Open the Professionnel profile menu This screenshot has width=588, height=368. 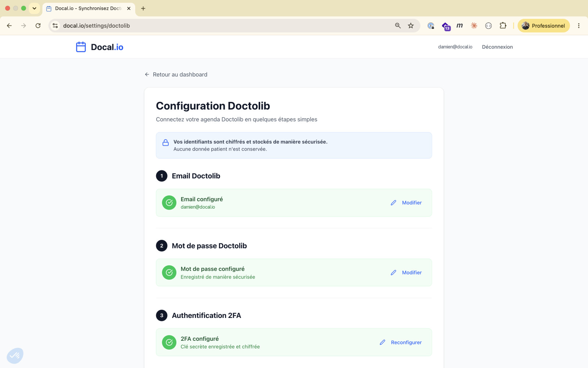coord(544,26)
